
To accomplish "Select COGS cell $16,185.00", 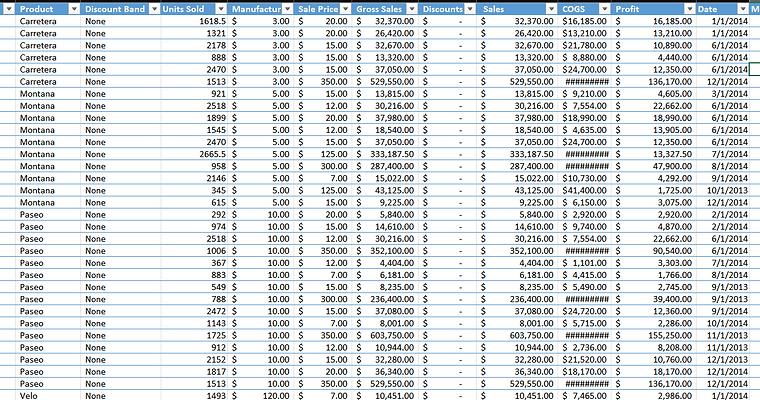I will click(x=585, y=21).
